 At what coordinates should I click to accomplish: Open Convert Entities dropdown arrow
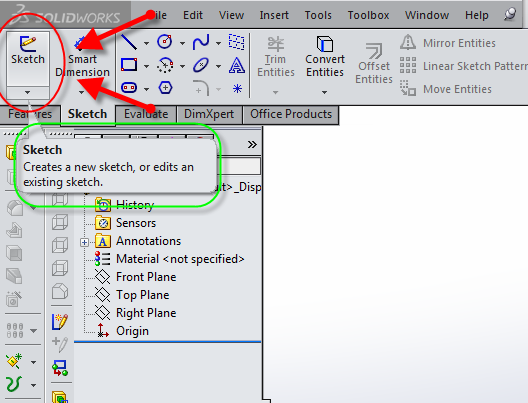tap(324, 92)
